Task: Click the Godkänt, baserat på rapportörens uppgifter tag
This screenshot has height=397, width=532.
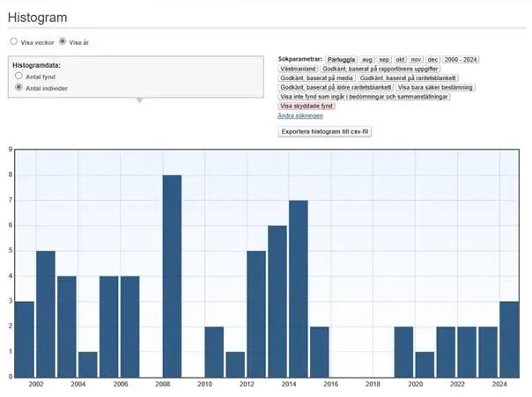Action: [x=381, y=69]
